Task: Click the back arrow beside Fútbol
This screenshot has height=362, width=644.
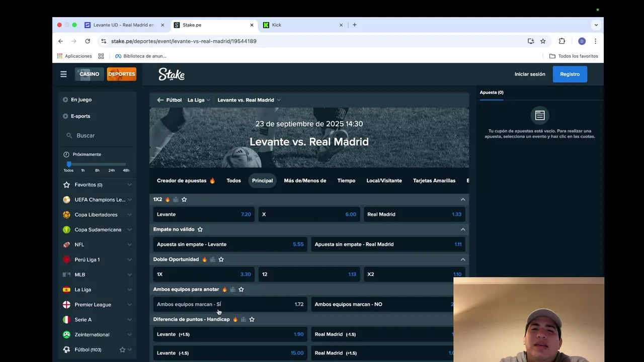Action: 160,100
